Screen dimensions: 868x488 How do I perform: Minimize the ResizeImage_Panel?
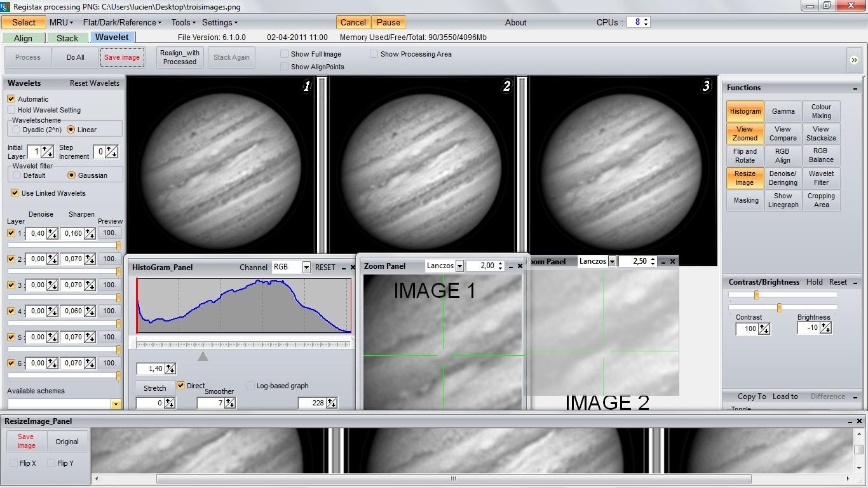tap(850, 421)
